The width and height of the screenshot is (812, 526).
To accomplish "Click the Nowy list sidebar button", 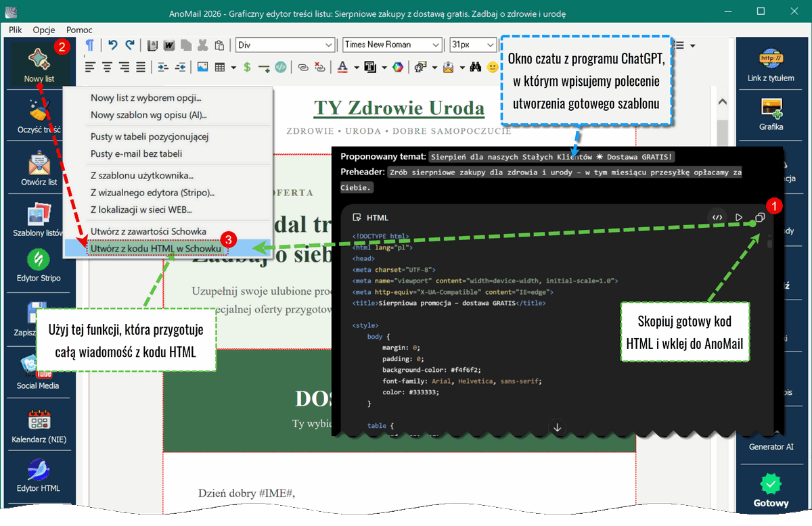I will coord(39,64).
